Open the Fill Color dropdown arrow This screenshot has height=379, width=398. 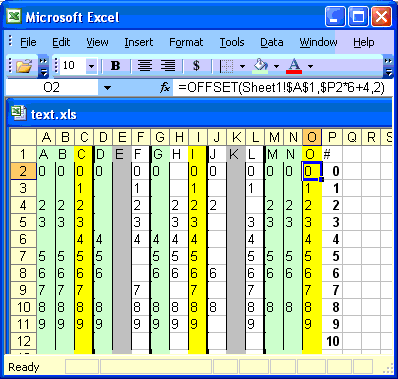(x=276, y=66)
